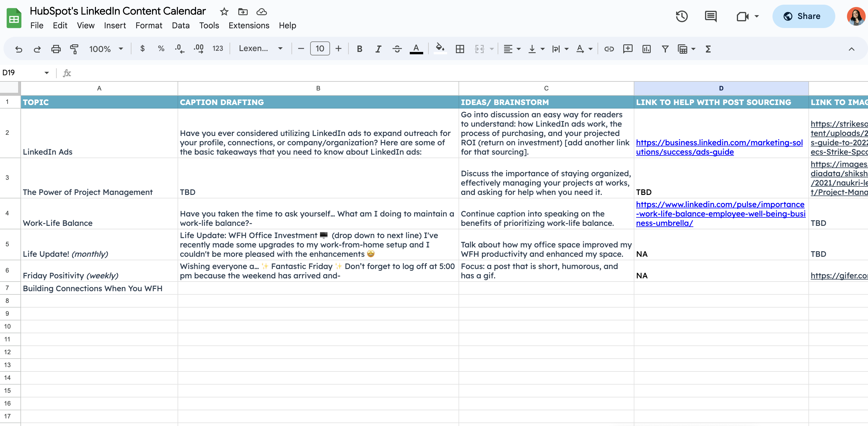Screen dimensions: 868x426
Task: Format as currency with dollar icon
Action: click(x=143, y=49)
